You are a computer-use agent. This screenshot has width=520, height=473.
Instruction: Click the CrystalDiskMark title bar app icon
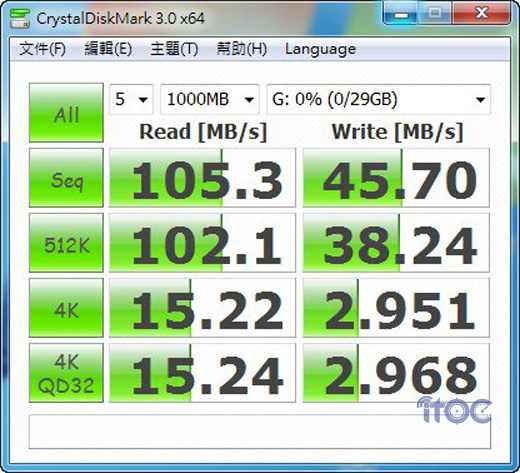(x=19, y=18)
